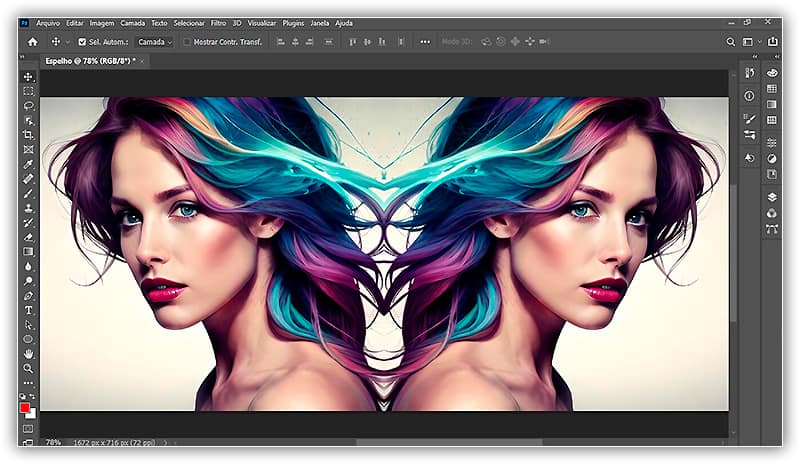Click the Home icon in options bar

(33, 42)
